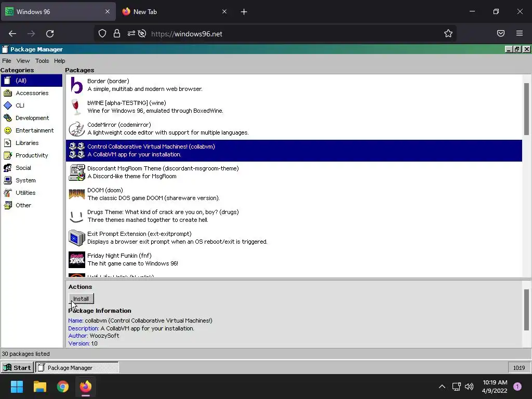Install the collabvm package
532x399 pixels.
tap(81, 299)
